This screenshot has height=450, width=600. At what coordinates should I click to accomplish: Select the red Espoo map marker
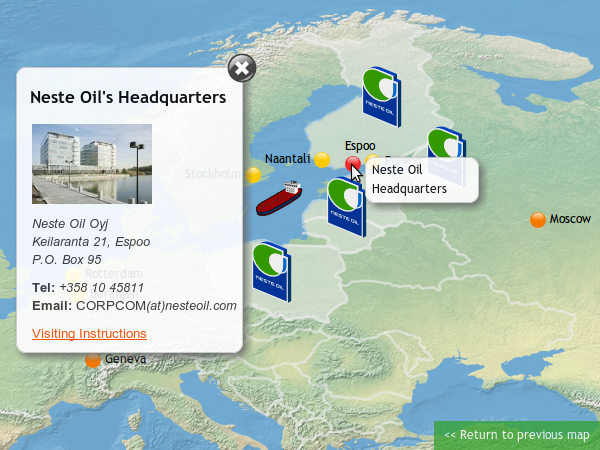pyautogui.click(x=353, y=164)
